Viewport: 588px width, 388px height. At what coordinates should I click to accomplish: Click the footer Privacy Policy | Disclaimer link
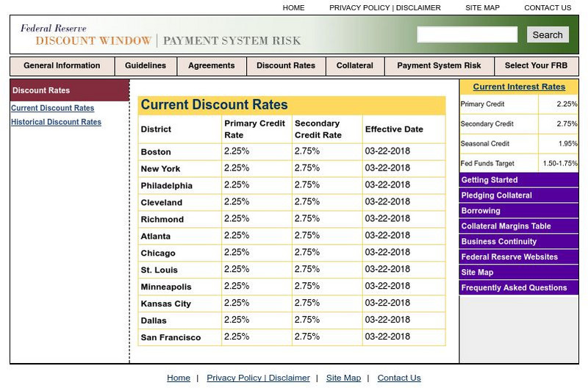(259, 378)
